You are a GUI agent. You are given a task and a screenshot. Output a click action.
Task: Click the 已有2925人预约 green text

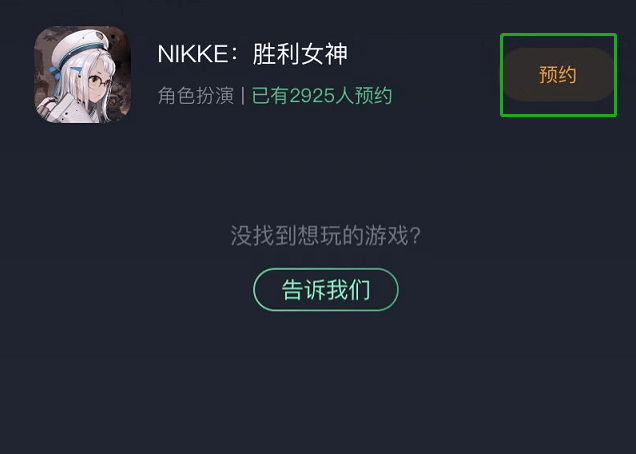pos(322,96)
